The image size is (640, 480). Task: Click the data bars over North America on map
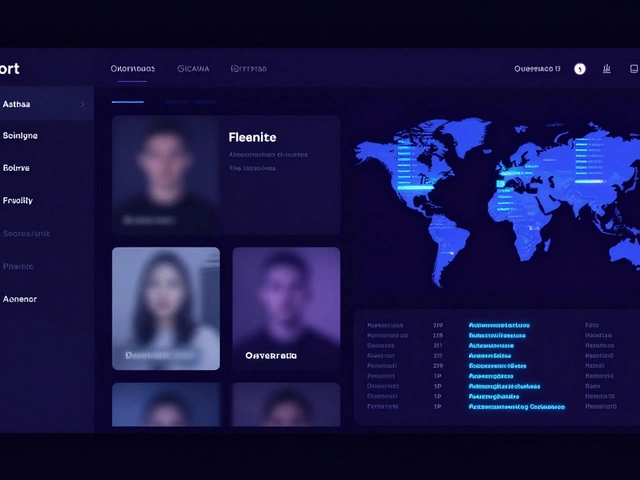[410, 165]
